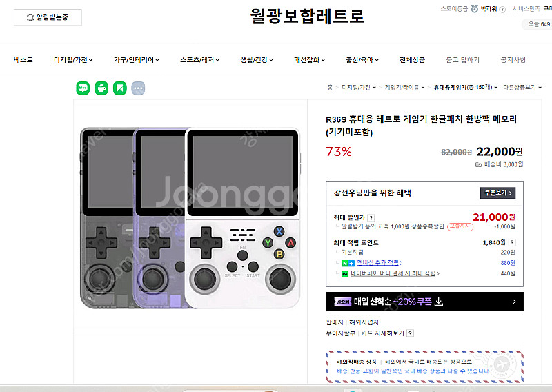Viewport: 552px width, 392px height.
Task: Open the 다른상품보기 dropdown
Action: click(522, 87)
